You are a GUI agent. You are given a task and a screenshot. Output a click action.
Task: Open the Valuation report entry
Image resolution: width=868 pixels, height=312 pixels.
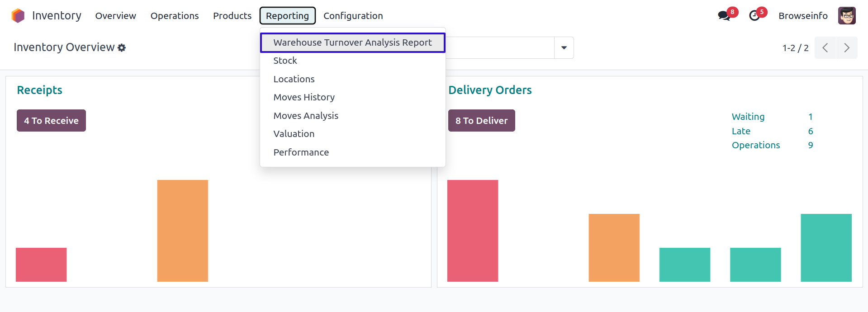294,134
